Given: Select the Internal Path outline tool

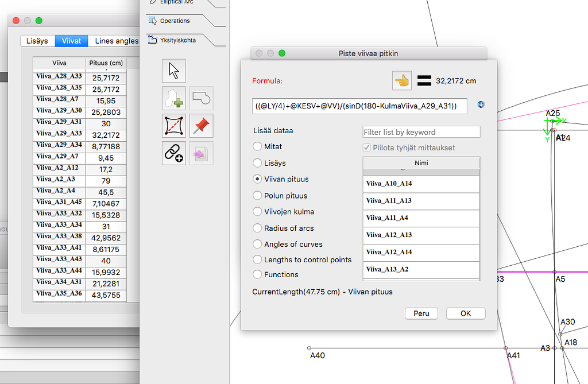Looking at the screenshot, I should [201, 99].
